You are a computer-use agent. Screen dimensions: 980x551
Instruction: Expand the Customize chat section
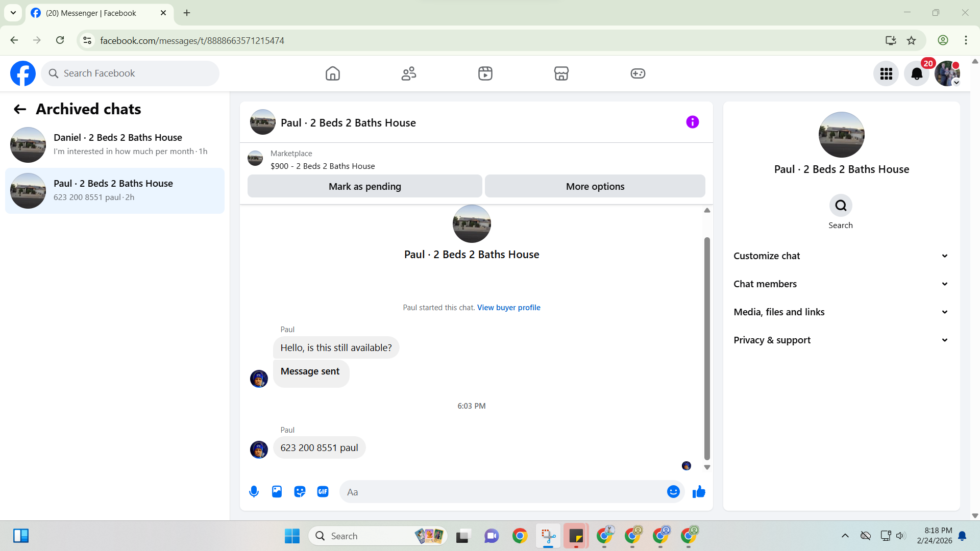click(x=841, y=256)
